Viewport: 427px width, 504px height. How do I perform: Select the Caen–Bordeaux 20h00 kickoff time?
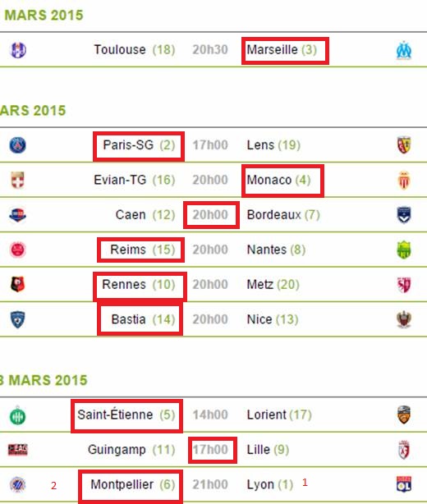pos(210,215)
